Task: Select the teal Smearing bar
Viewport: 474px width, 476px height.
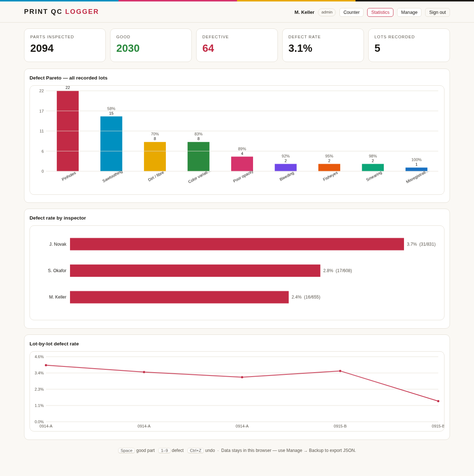Action: [373, 167]
